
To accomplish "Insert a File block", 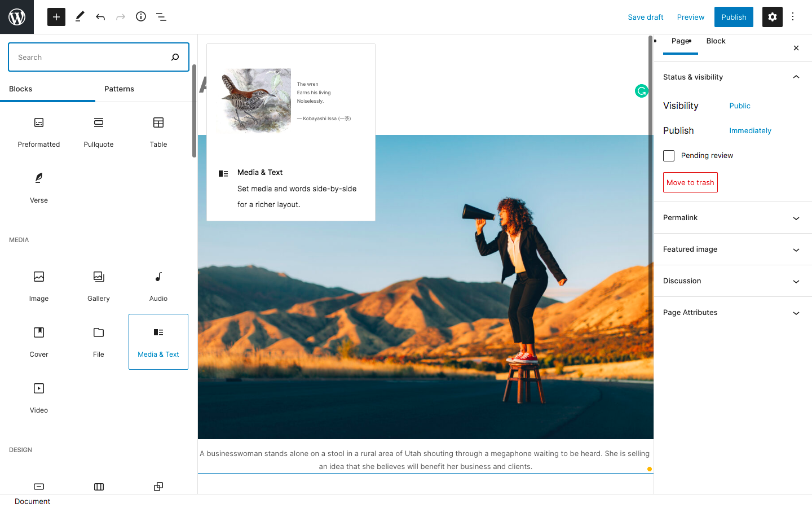I will pyautogui.click(x=99, y=342).
